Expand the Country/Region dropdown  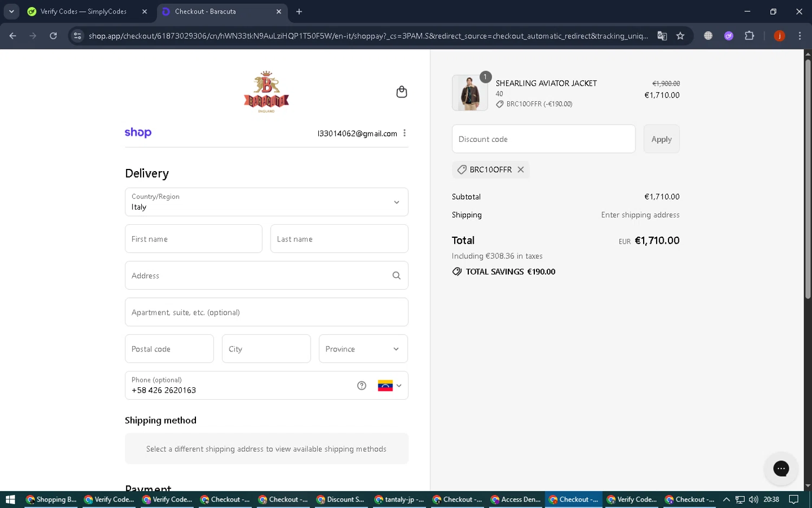pos(266,202)
